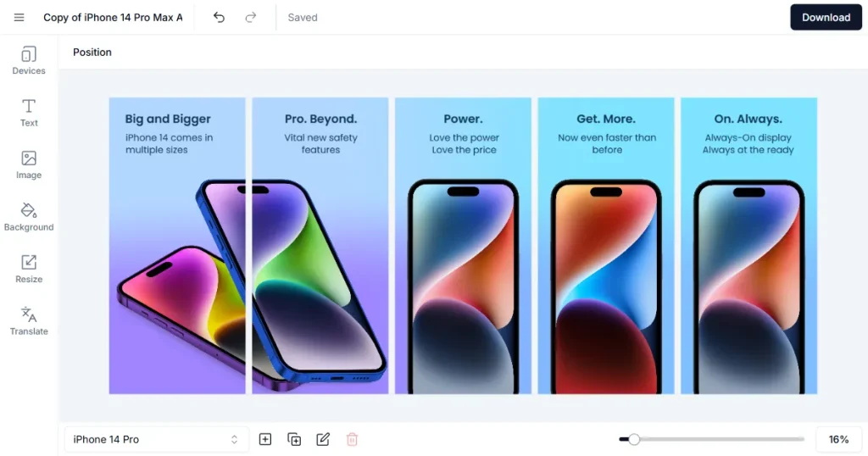Click the project title 'Copy of iPhone 14 Pro Max A'
The image size is (868, 456).
(x=113, y=17)
